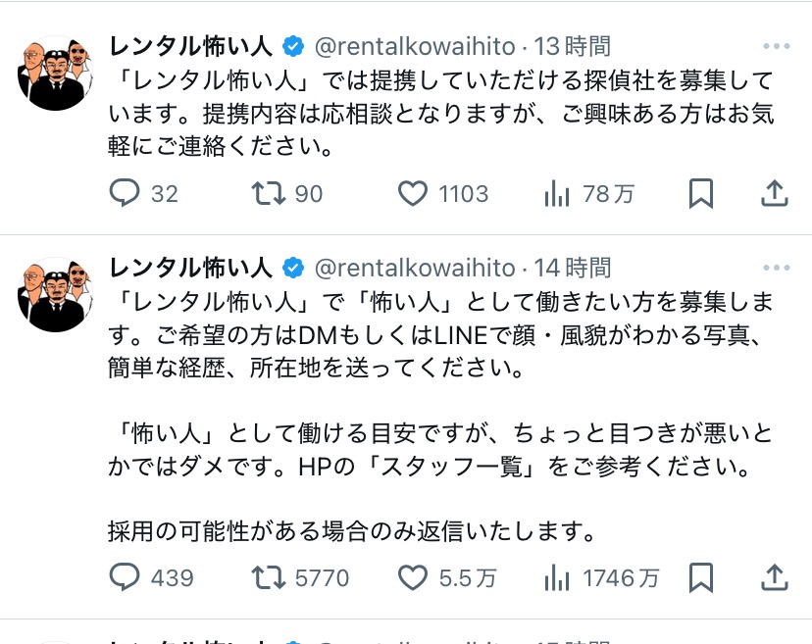Retweet the post showing 90 retweets
The image size is (812, 644).
point(269,192)
